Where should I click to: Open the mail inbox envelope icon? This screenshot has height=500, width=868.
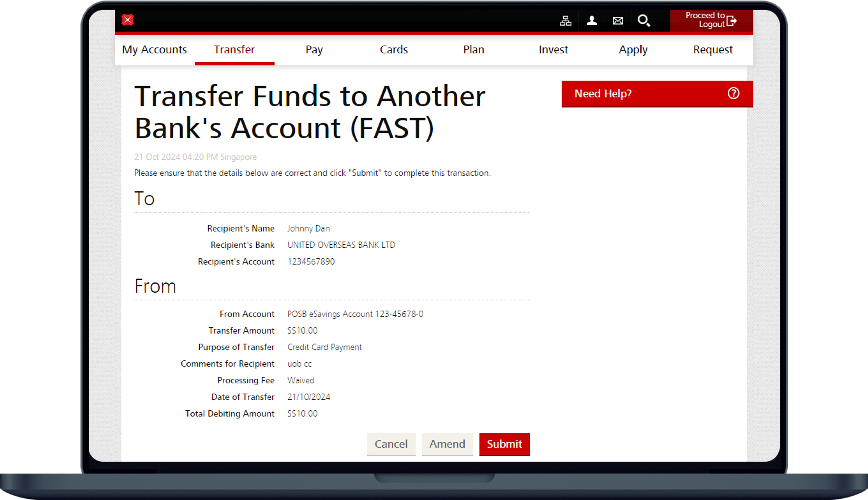[618, 21]
